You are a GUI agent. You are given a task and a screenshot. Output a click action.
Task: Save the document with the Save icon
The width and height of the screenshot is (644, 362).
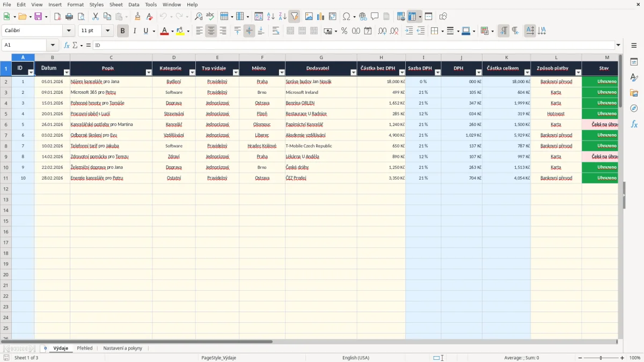pos(38,17)
